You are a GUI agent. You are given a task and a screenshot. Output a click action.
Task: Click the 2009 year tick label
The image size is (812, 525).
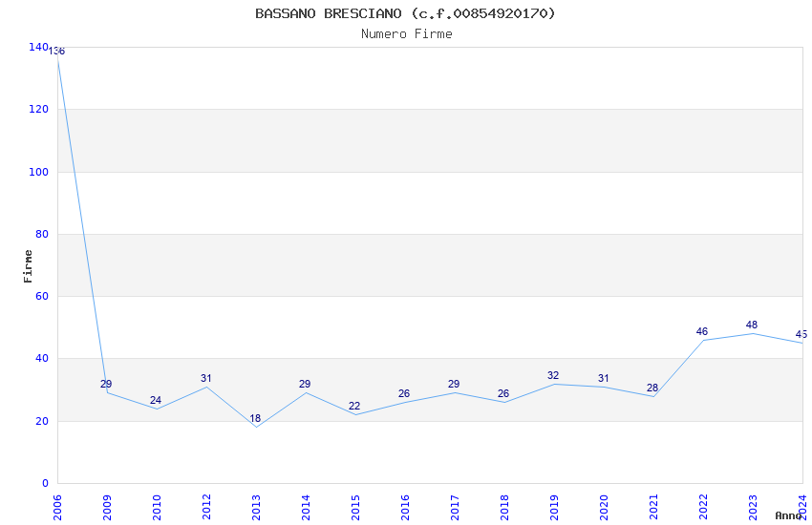107,507
